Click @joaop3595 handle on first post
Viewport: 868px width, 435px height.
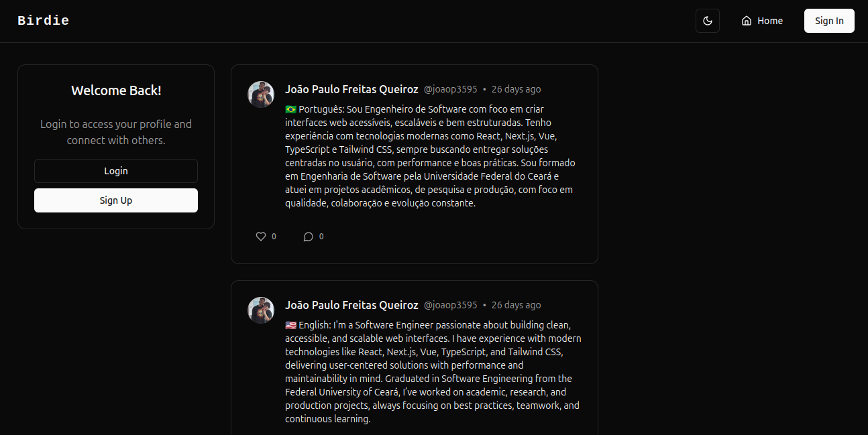click(x=451, y=89)
